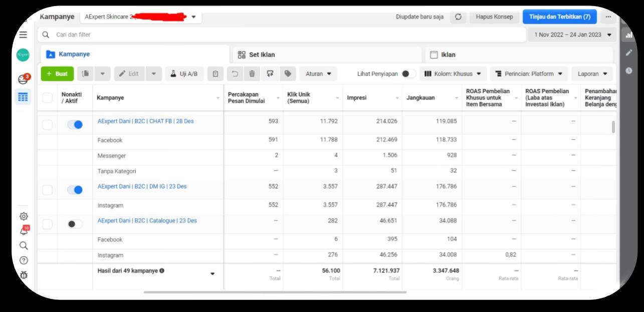The height and width of the screenshot is (312, 644).
Task: Click the Hapus Konsep button
Action: pos(494,17)
